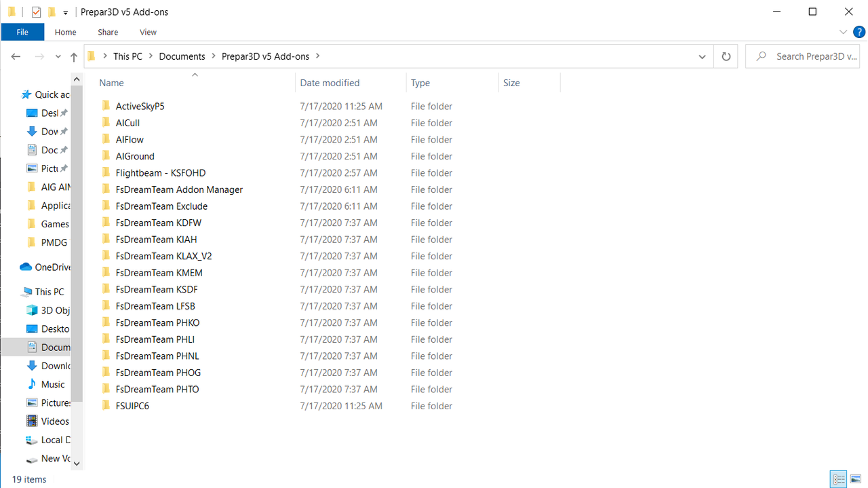Open Customize Quick Access Toolbar dropdown
Viewport: 868px width, 488px height.
tap(65, 12)
